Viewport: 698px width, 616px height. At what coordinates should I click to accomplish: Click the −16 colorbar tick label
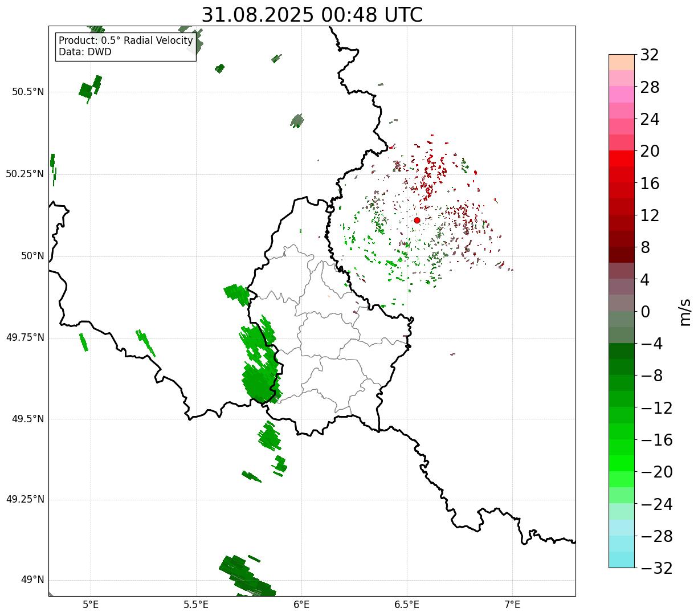(x=656, y=440)
